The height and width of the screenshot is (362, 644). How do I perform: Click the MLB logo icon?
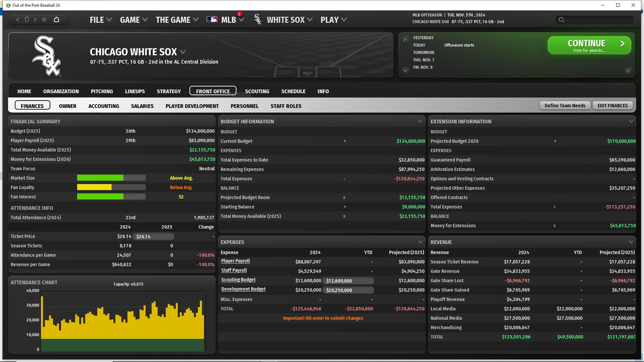point(212,19)
